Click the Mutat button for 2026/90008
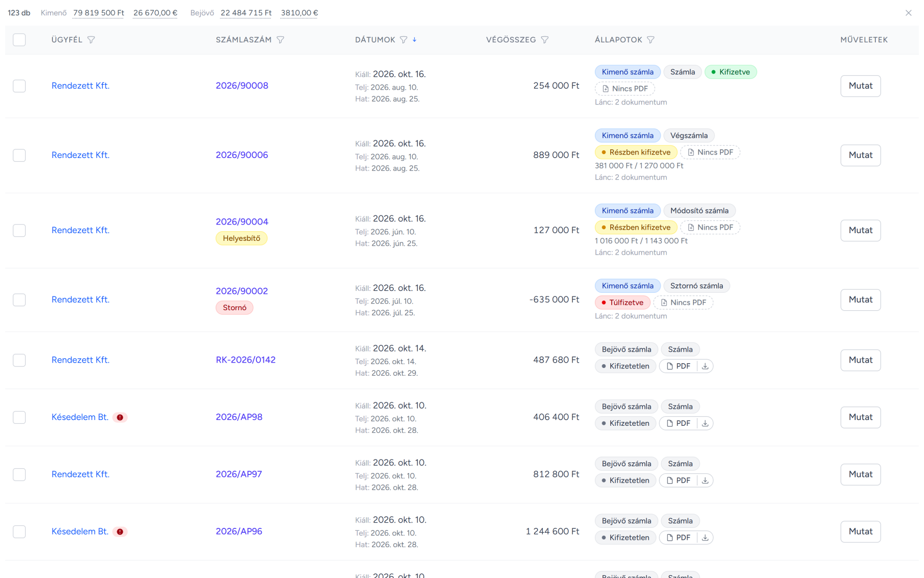 (x=860, y=86)
